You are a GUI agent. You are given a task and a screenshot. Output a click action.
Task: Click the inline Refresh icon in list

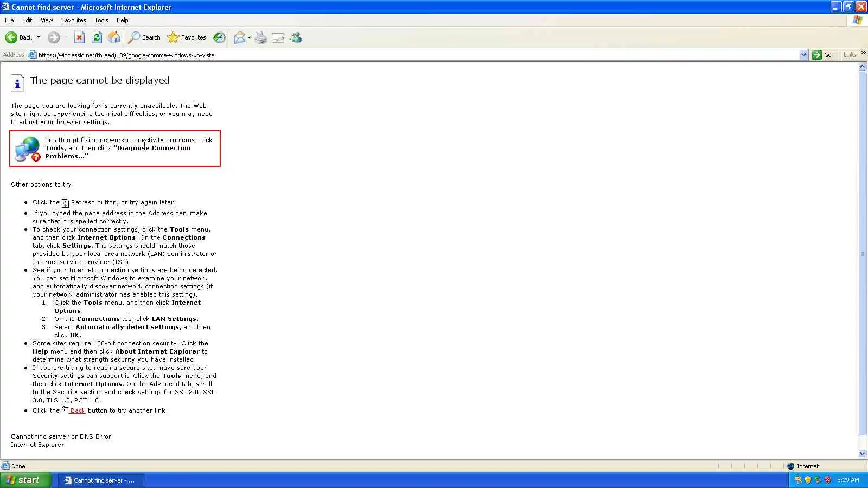[x=65, y=203]
